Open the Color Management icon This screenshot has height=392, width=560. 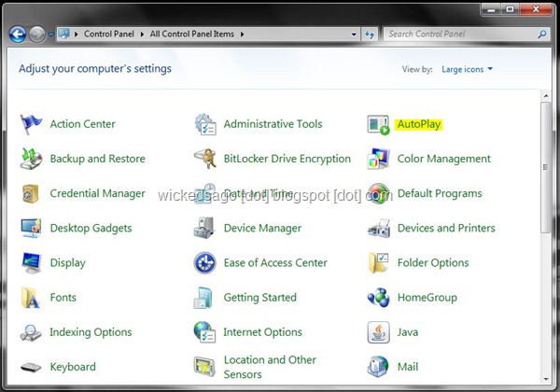pyautogui.click(x=379, y=159)
